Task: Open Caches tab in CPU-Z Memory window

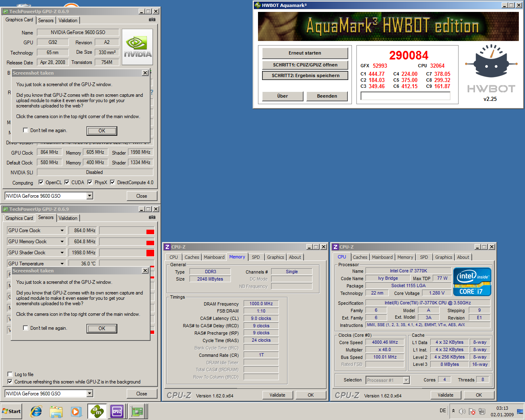Action: [x=192, y=257]
